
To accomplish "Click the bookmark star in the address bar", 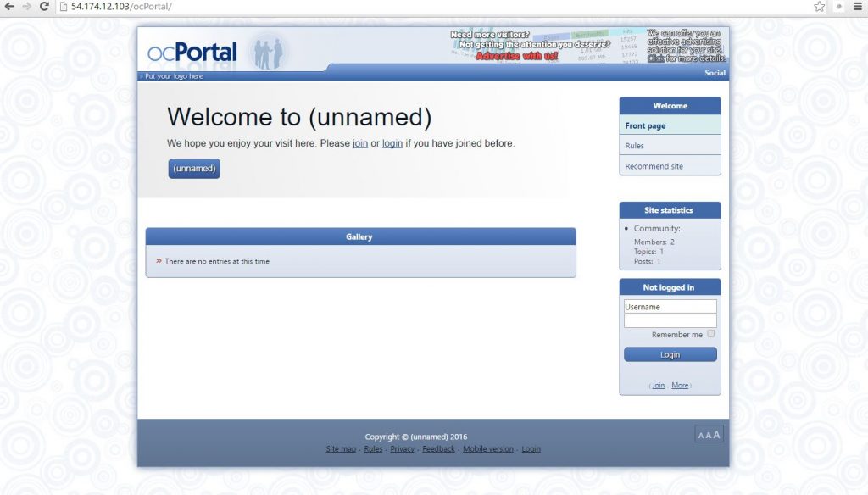I will 818,7.
